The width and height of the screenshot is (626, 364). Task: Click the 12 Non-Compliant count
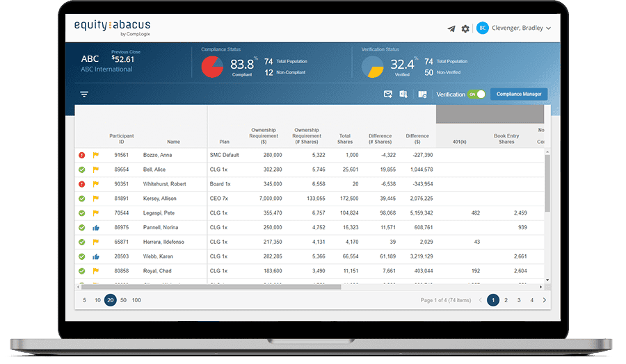coord(268,72)
